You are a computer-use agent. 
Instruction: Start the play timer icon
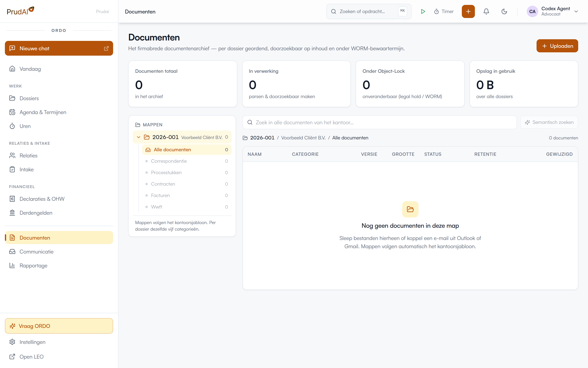tap(423, 11)
